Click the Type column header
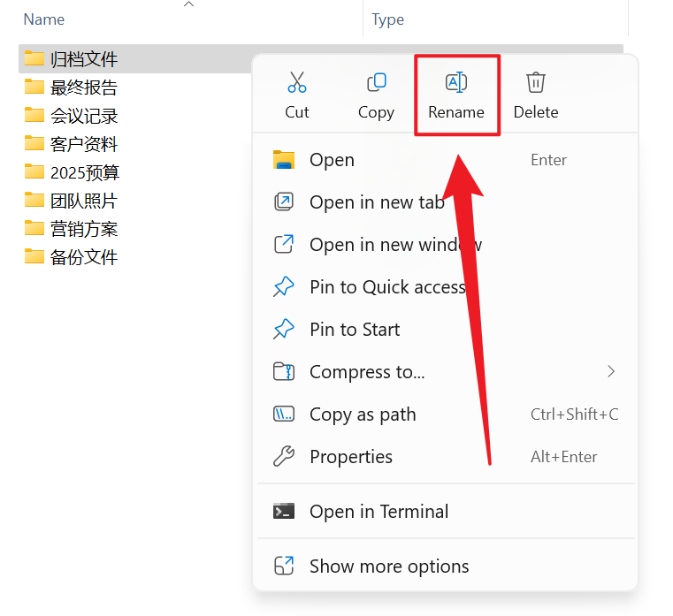The height and width of the screenshot is (616, 673). tap(388, 19)
